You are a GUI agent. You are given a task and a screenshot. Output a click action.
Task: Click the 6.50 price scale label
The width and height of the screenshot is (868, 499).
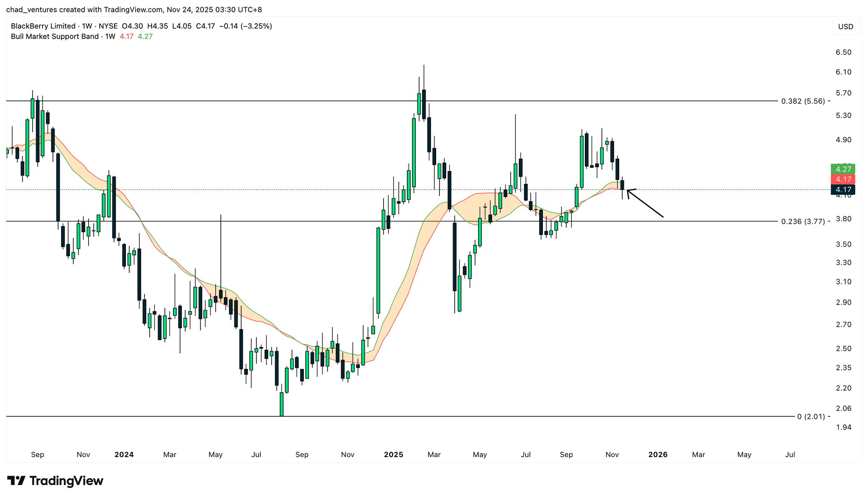point(843,53)
